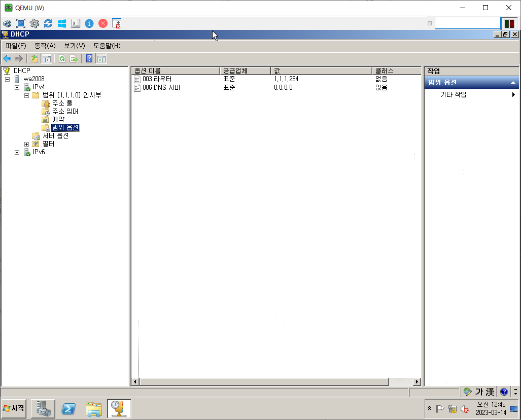Expand the IPv6 tree node
The image size is (521, 420).
pyautogui.click(x=17, y=153)
